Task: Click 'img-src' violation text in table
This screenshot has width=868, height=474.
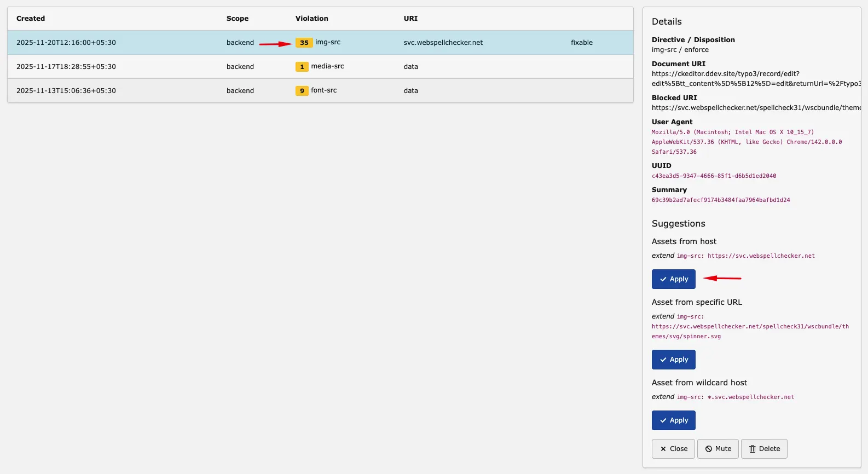Action: (328, 42)
